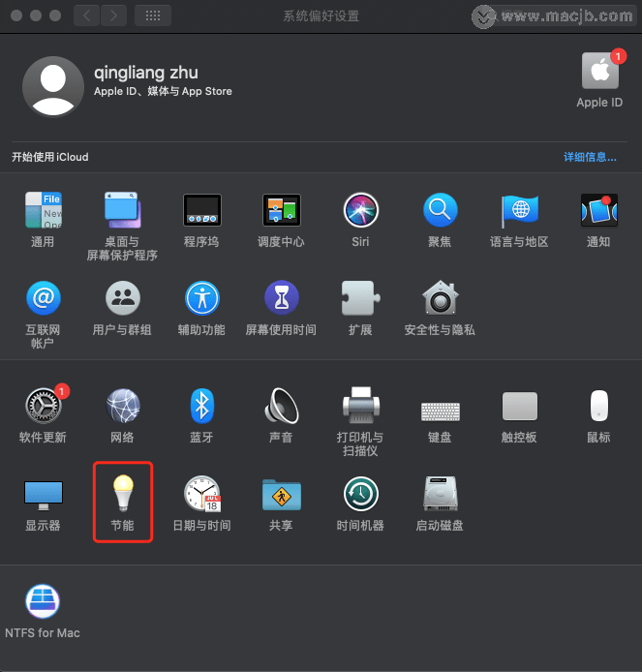Click the 开始使用 iCloud text
The height and width of the screenshot is (672, 642).
(50, 157)
